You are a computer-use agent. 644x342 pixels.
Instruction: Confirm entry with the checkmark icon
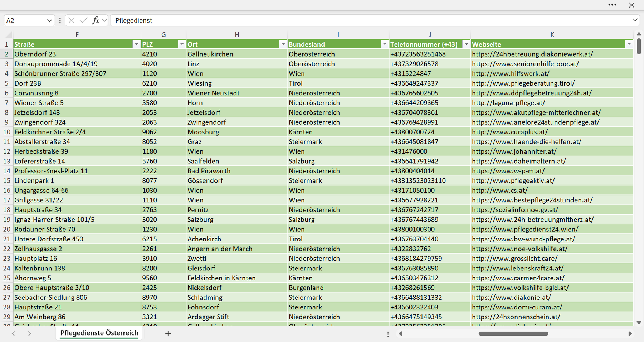click(83, 20)
